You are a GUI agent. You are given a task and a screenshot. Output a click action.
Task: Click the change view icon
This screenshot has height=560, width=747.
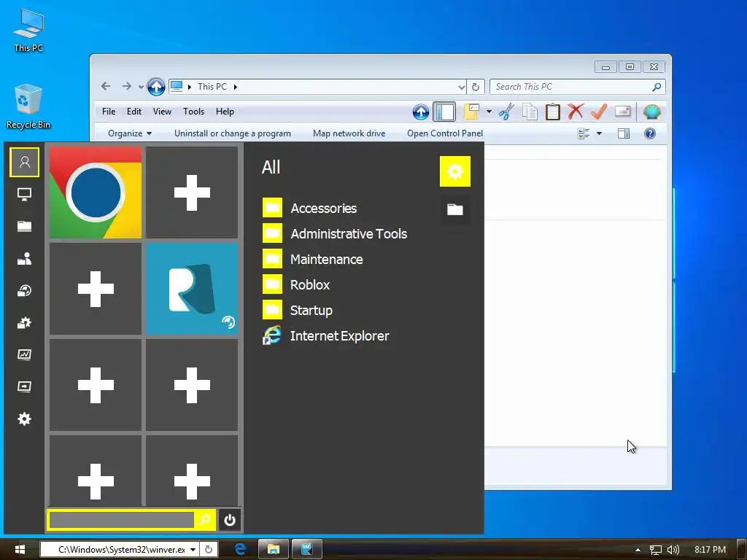tap(584, 134)
